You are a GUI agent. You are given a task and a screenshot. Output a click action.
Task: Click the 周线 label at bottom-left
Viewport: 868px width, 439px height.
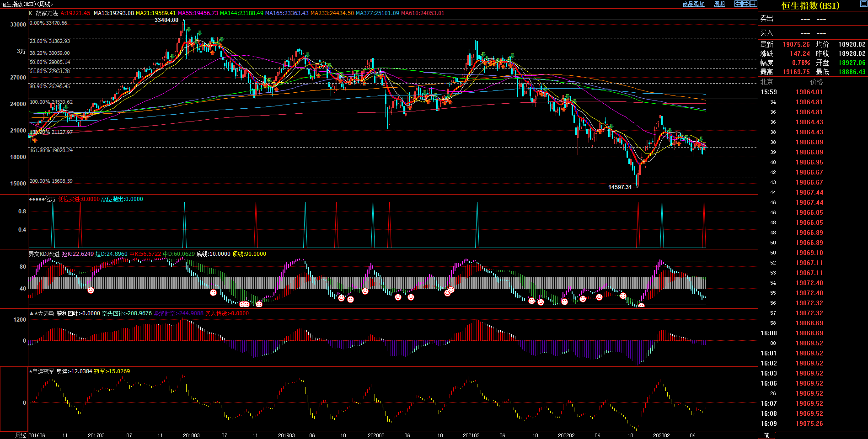click(20, 435)
